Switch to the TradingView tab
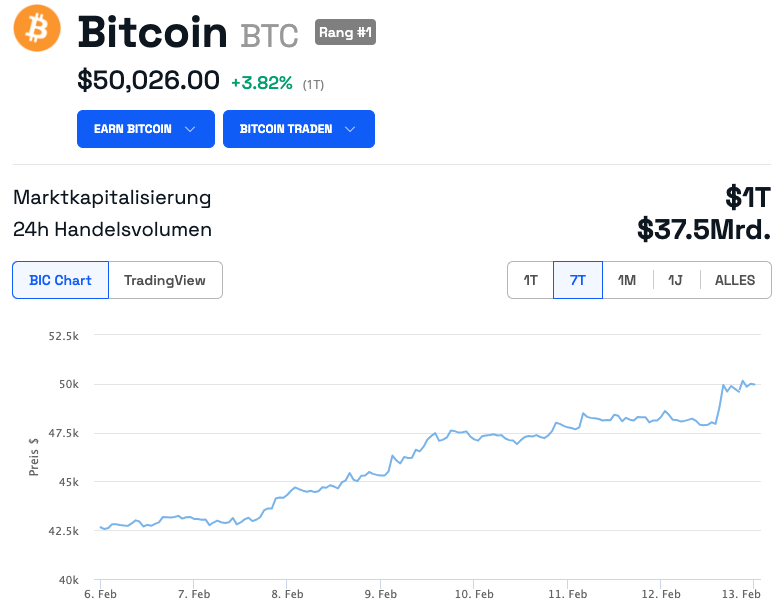The image size is (783, 612). tap(165, 280)
